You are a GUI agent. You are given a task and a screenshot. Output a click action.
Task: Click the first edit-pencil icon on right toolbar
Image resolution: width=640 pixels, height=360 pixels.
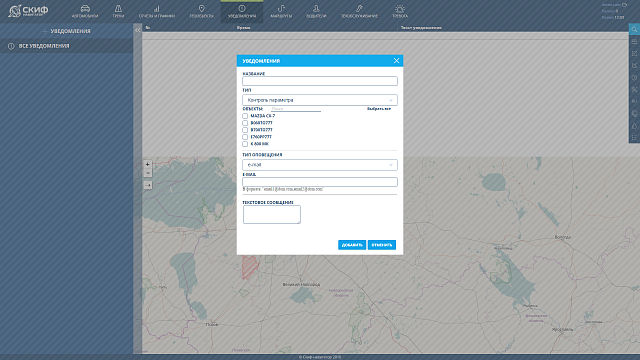634,53
